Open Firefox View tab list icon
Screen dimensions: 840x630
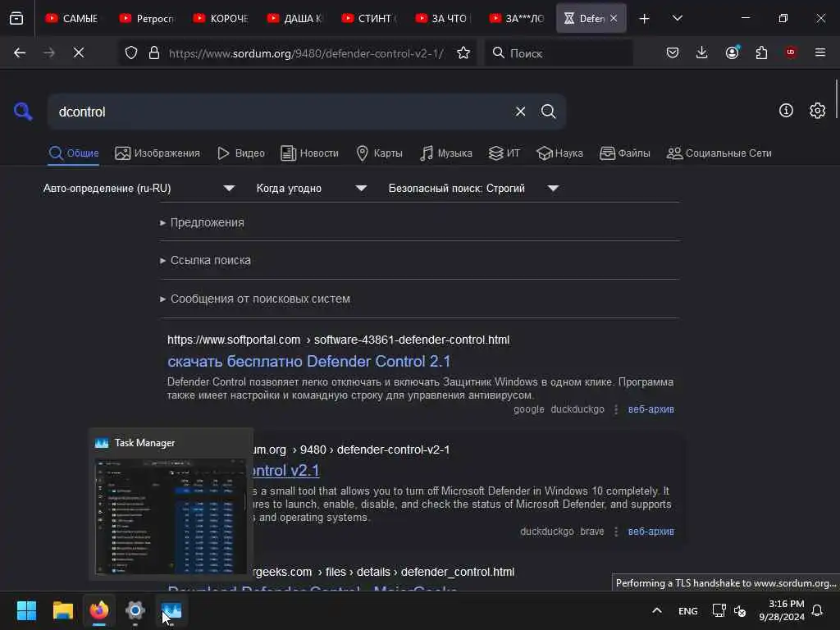click(16, 19)
